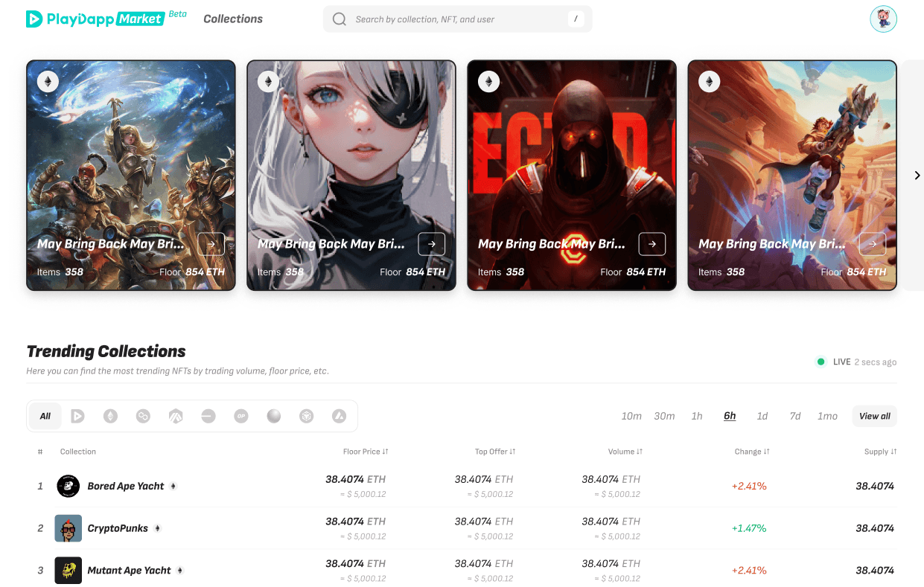Click the Mutant Ape Yacht collection avatar
The height and width of the screenshot is (587, 924).
(68, 571)
